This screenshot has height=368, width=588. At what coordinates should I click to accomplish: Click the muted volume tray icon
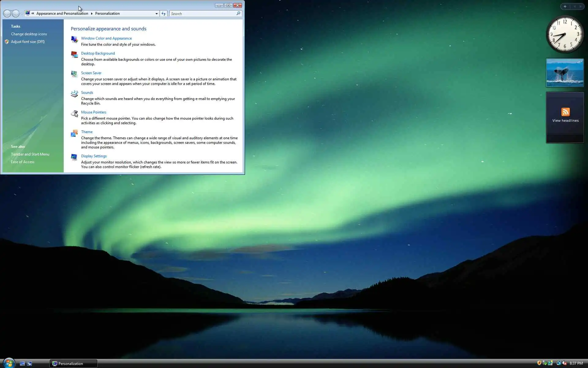pos(564,363)
